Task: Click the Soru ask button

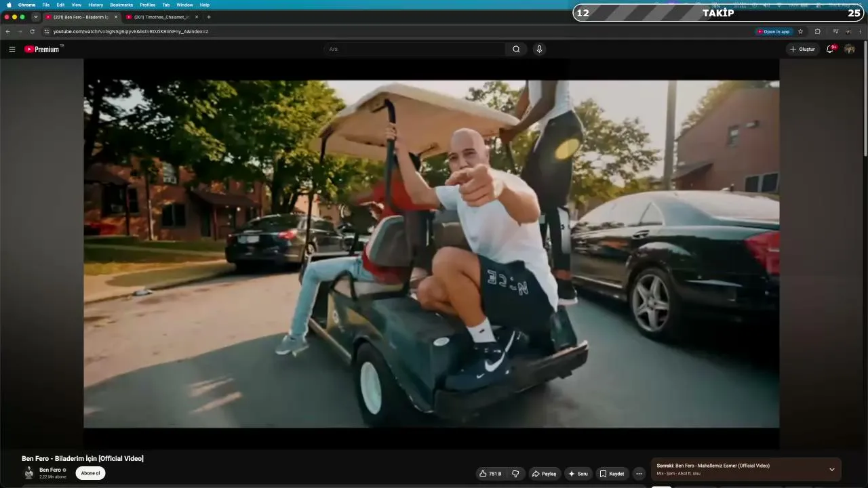Action: tap(578, 474)
